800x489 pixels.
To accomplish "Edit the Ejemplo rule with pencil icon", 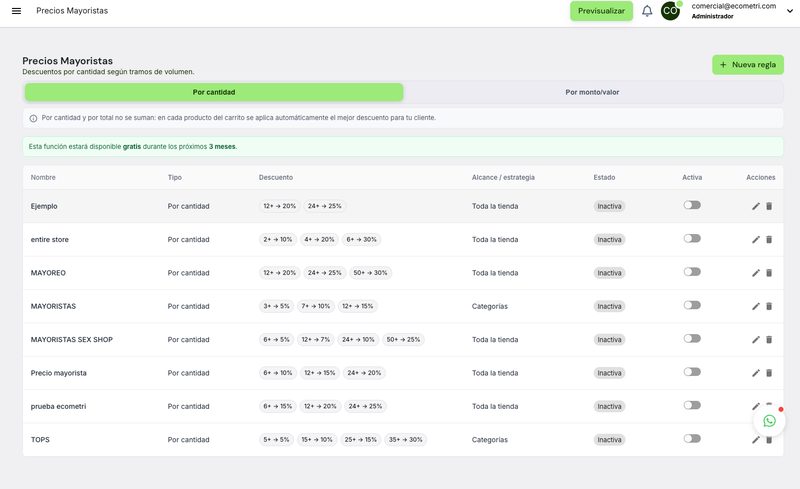I will pos(756,206).
